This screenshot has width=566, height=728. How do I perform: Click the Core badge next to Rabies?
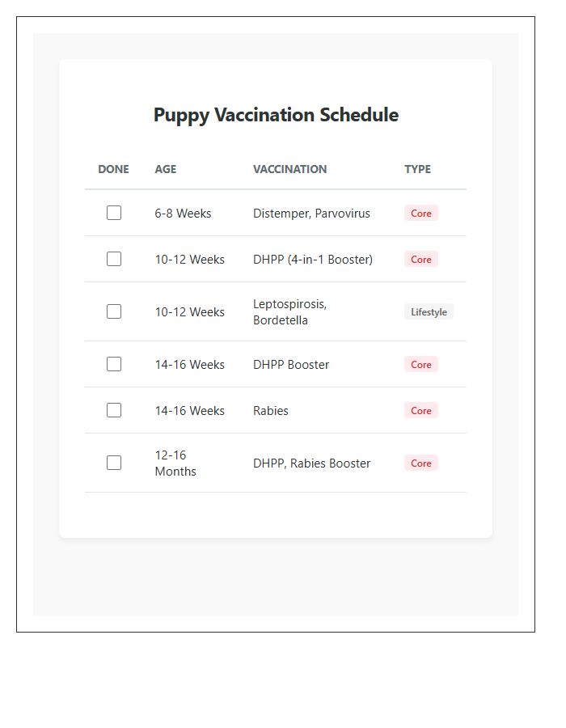click(x=420, y=410)
